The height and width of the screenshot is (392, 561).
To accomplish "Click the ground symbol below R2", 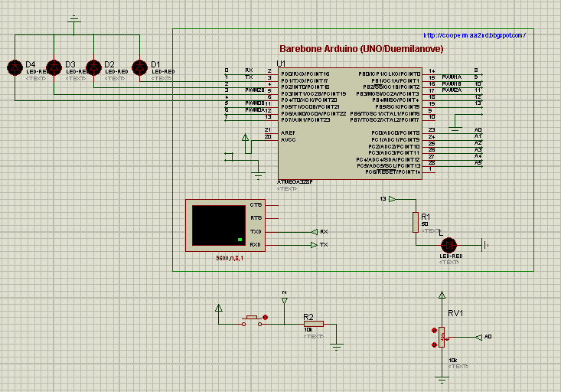I will [336, 347].
